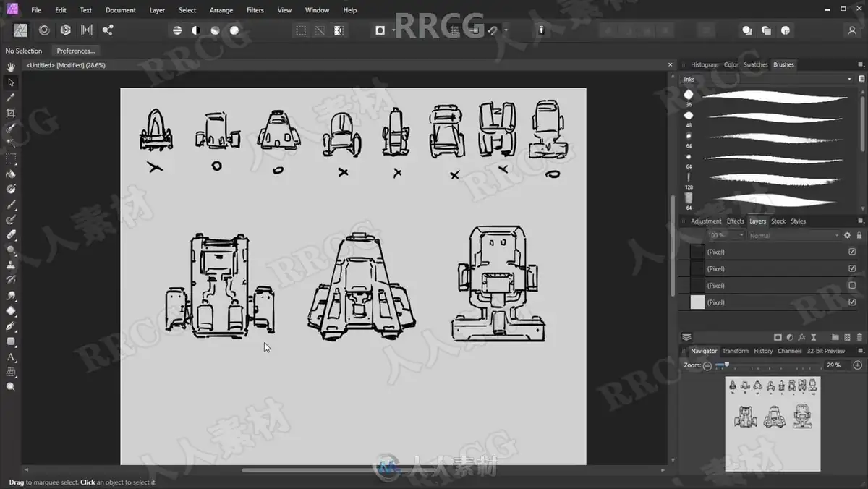The image size is (868, 489).
Task: Add a mask layer icon
Action: point(778,337)
